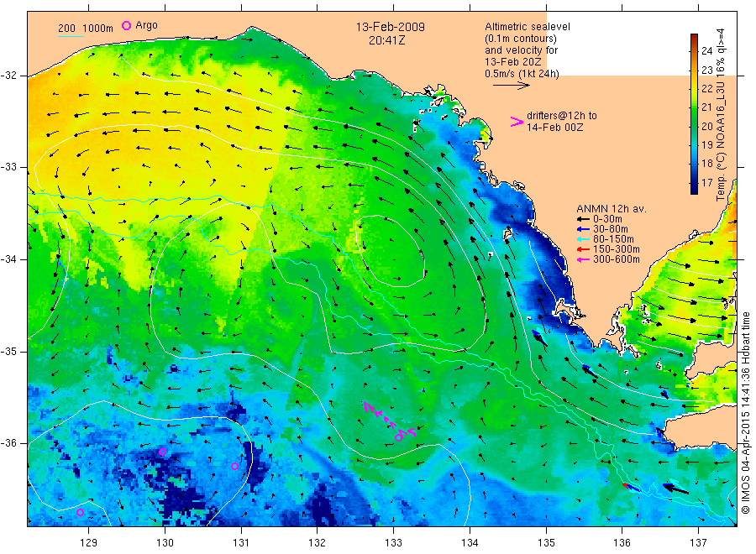The image size is (756, 554).
Task: Click the 130 longitude axis label
Action: coord(165,543)
